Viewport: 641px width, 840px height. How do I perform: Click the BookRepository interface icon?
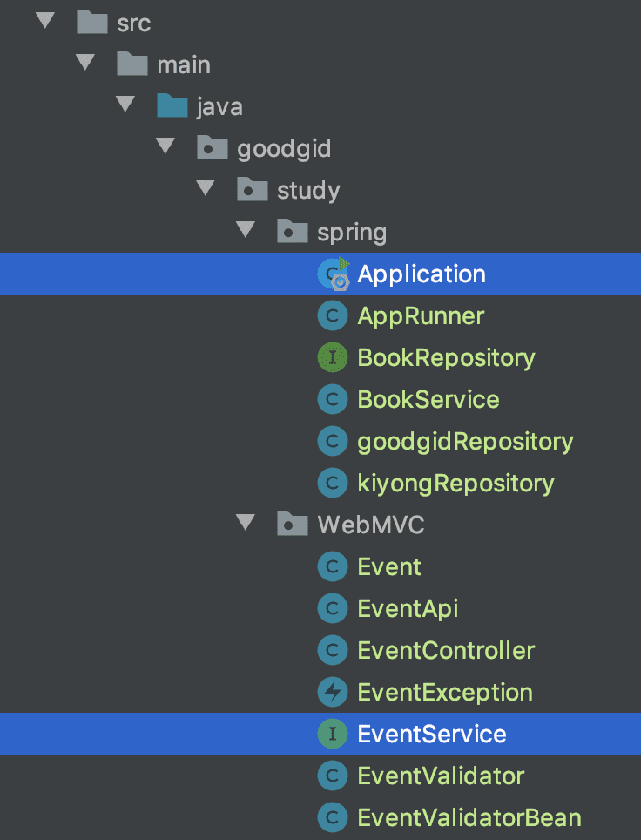333,357
